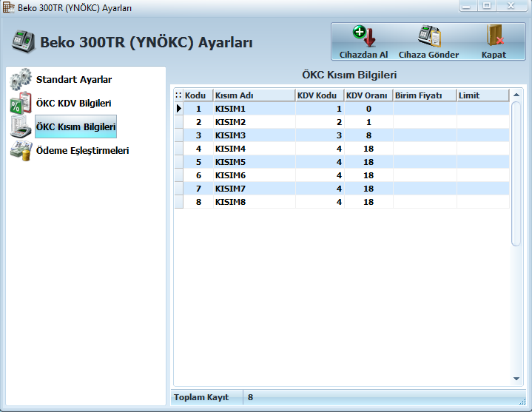Viewport: 532px width, 412px height.
Task: Click the Cihaza Gönder device icon
Action: pos(428,36)
